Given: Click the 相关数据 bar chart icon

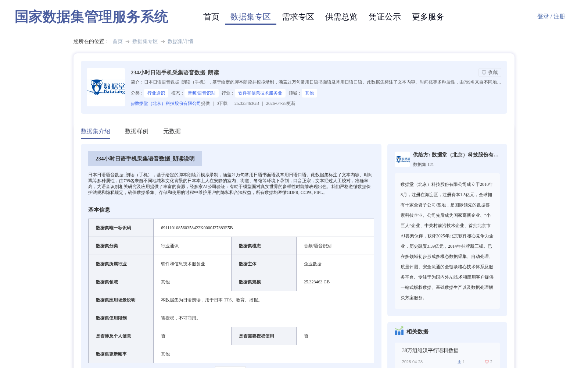Looking at the screenshot, I should pyautogui.click(x=399, y=331).
